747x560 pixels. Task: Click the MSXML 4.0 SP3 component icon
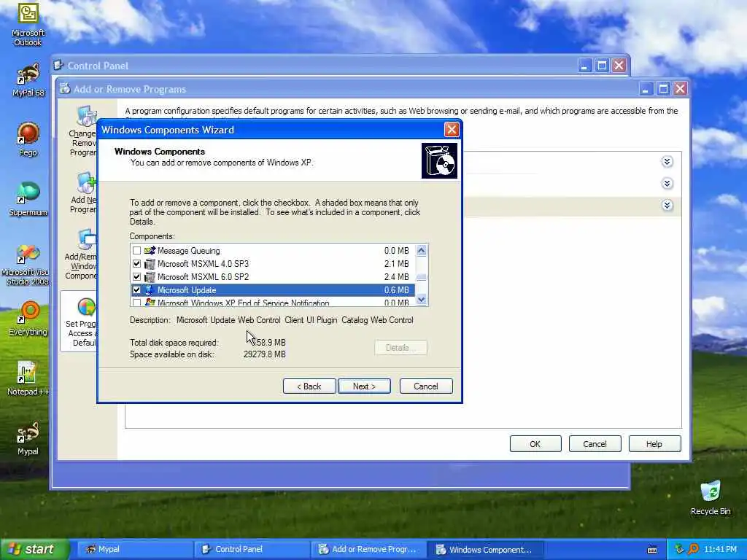[150, 264]
